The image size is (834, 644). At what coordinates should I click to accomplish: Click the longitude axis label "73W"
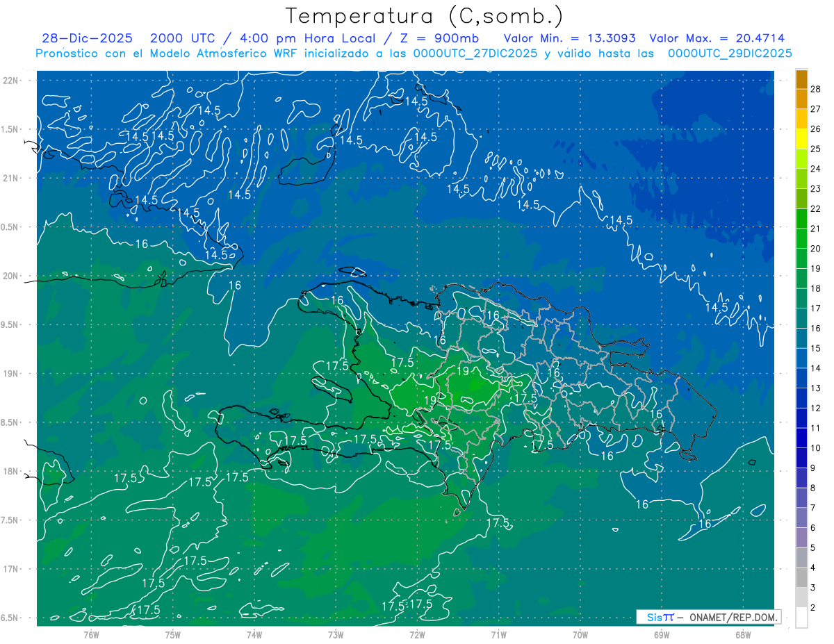coord(336,634)
